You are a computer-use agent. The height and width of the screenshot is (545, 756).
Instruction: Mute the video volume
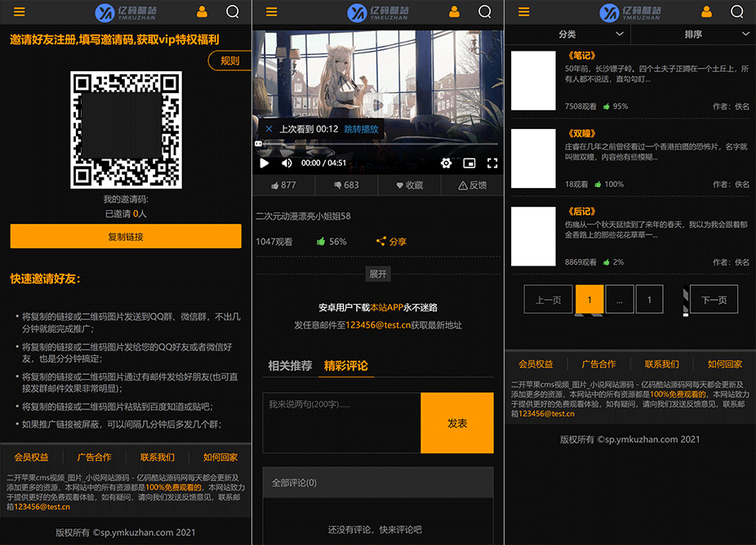[287, 163]
